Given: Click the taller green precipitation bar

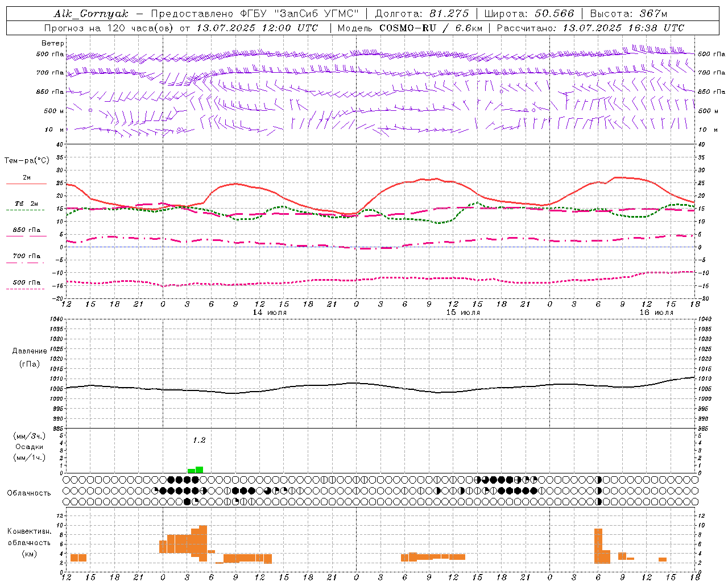Looking at the screenshot, I should (199, 470).
